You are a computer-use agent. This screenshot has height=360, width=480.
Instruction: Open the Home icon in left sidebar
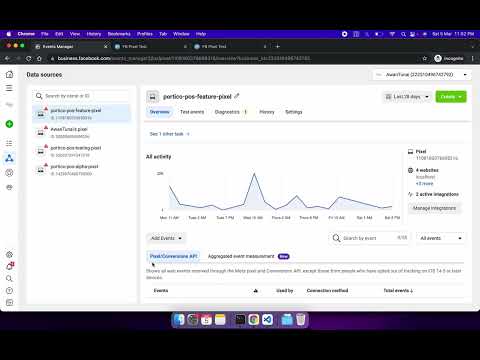(9, 74)
